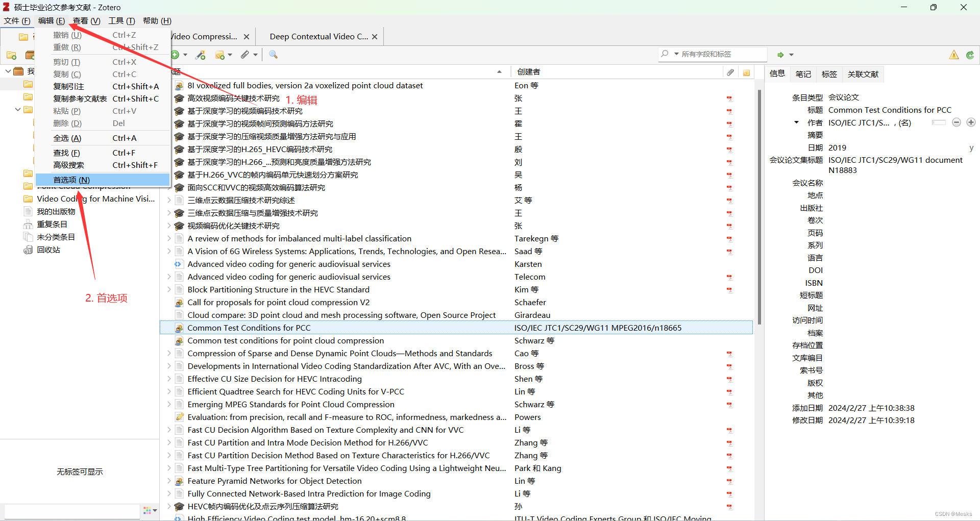Click PDF icon for 高效视频编码关键技术研究

(x=730, y=98)
